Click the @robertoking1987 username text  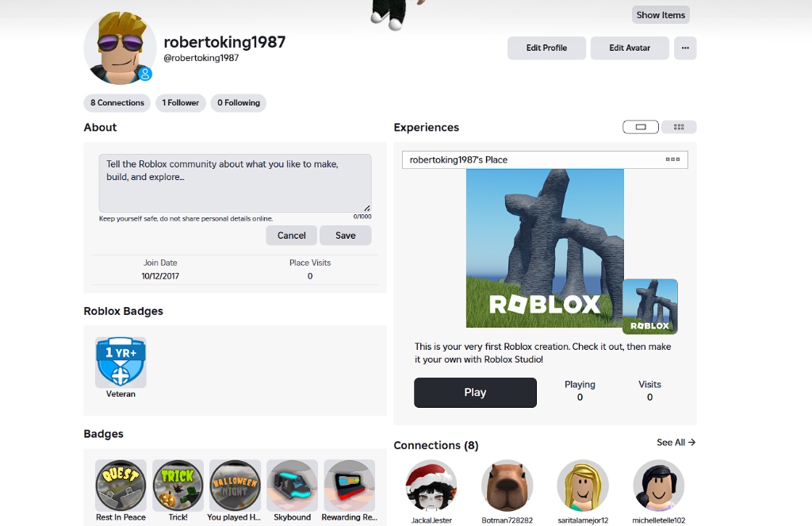pyautogui.click(x=201, y=58)
